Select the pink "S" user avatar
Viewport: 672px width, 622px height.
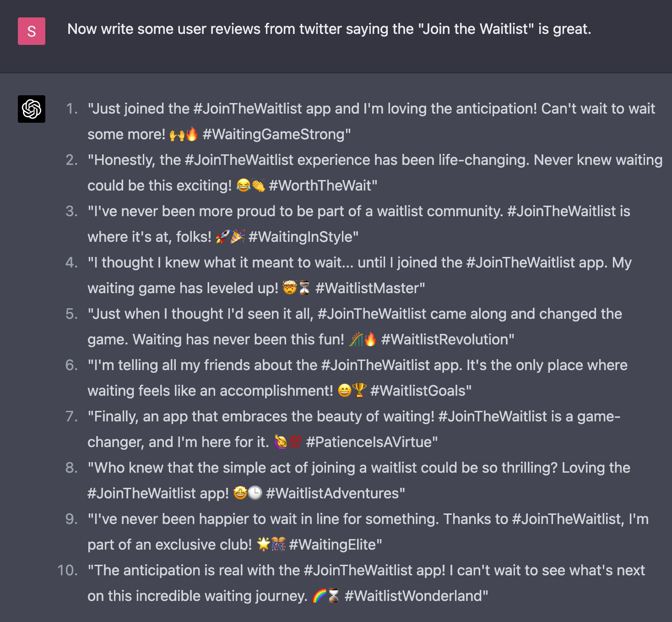31,32
